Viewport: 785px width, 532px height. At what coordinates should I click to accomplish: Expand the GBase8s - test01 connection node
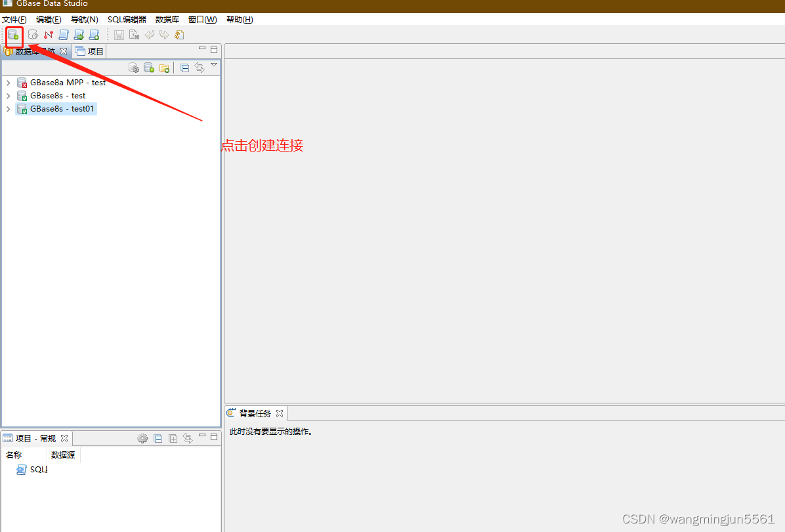click(x=8, y=108)
